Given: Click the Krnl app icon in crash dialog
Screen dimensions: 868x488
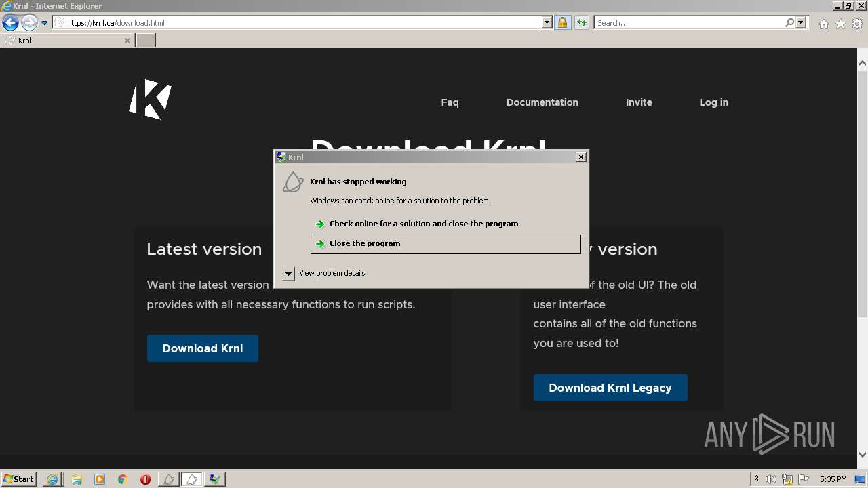Looking at the screenshot, I should tap(293, 182).
